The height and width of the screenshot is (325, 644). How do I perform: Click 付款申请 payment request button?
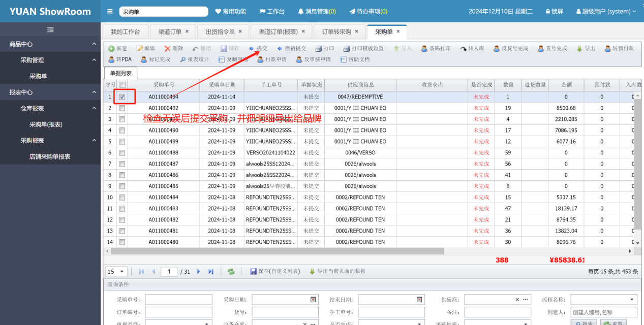tap(271, 59)
